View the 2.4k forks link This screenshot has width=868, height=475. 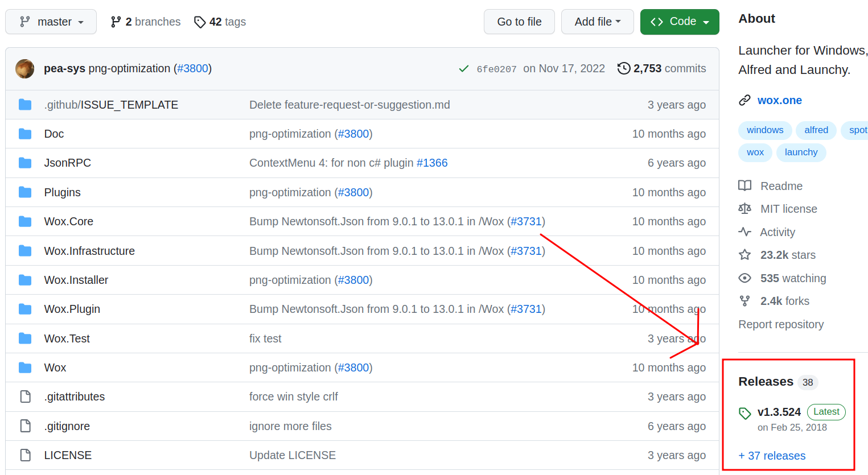tap(785, 301)
